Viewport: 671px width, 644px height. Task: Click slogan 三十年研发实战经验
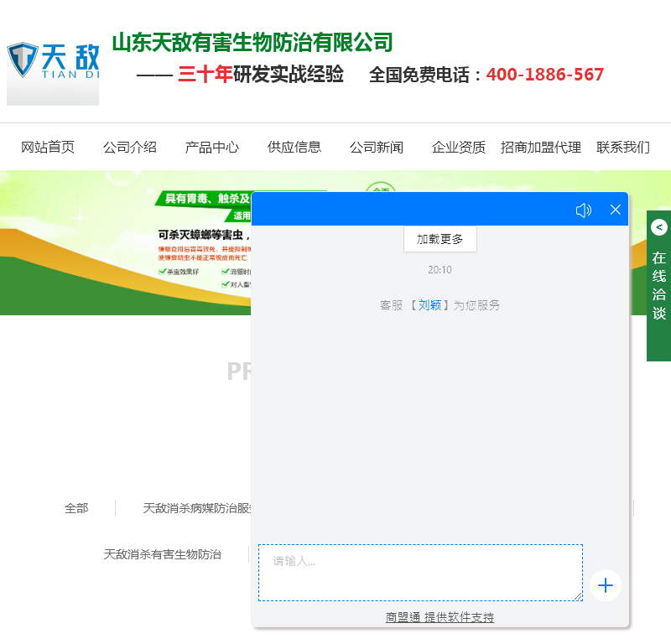click(x=261, y=74)
